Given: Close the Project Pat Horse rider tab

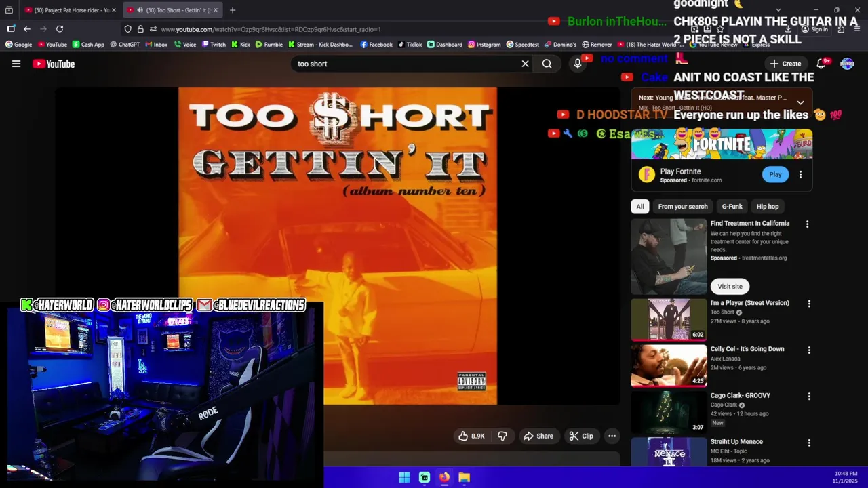Looking at the screenshot, I should (x=114, y=10).
